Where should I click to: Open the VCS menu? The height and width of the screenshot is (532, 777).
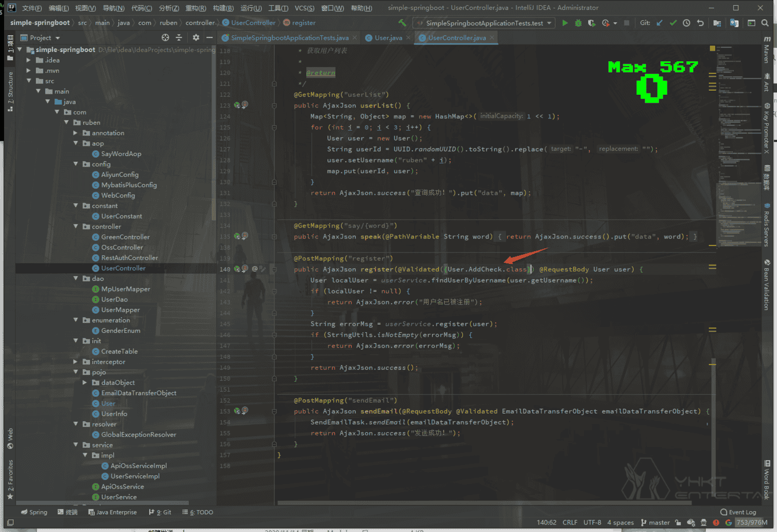(x=304, y=8)
